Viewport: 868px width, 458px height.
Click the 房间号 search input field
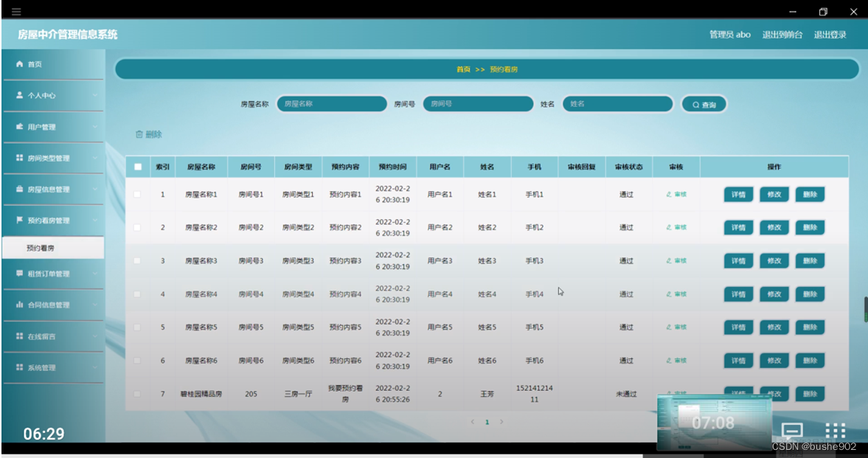click(x=479, y=103)
